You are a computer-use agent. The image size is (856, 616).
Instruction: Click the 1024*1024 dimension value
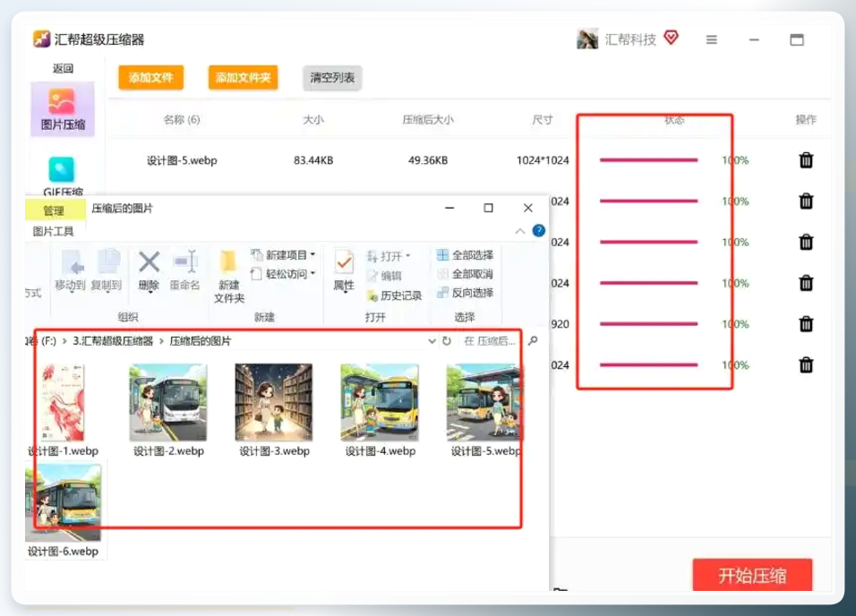pyautogui.click(x=542, y=160)
